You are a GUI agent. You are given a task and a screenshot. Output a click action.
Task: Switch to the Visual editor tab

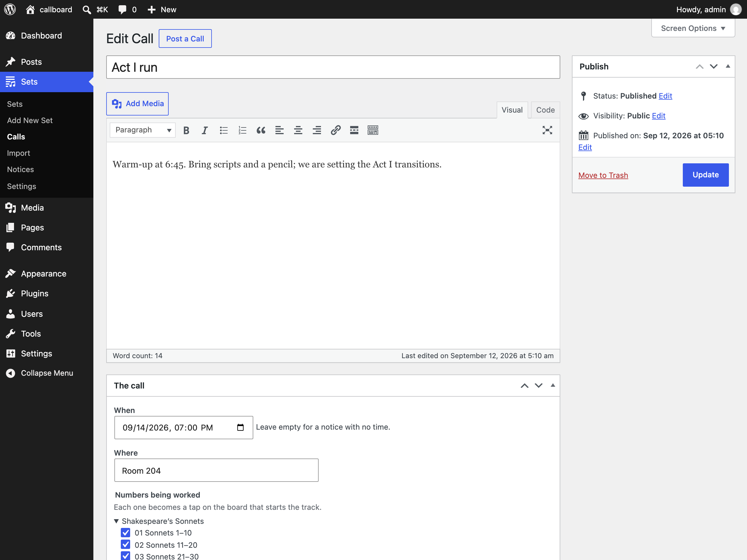pyautogui.click(x=512, y=110)
